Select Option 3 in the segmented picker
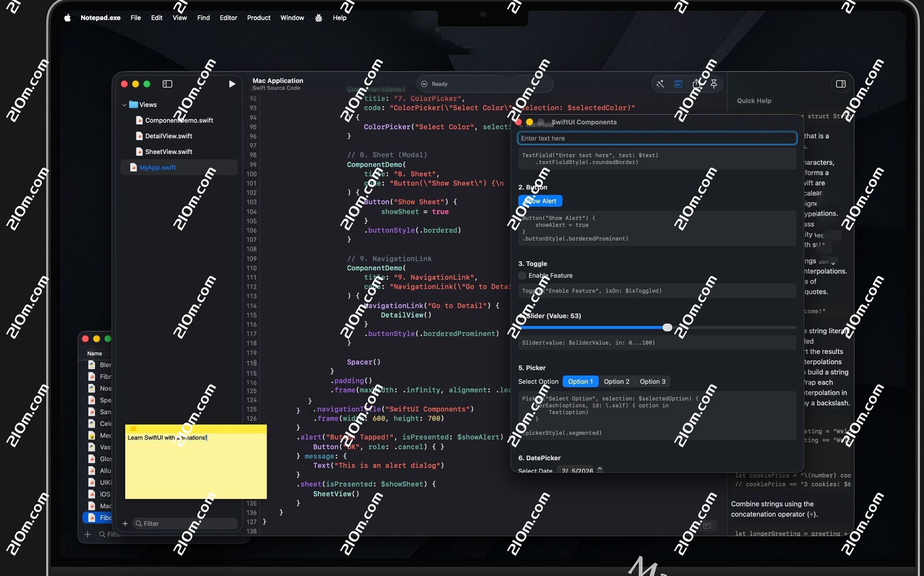This screenshot has width=924, height=576. point(653,381)
